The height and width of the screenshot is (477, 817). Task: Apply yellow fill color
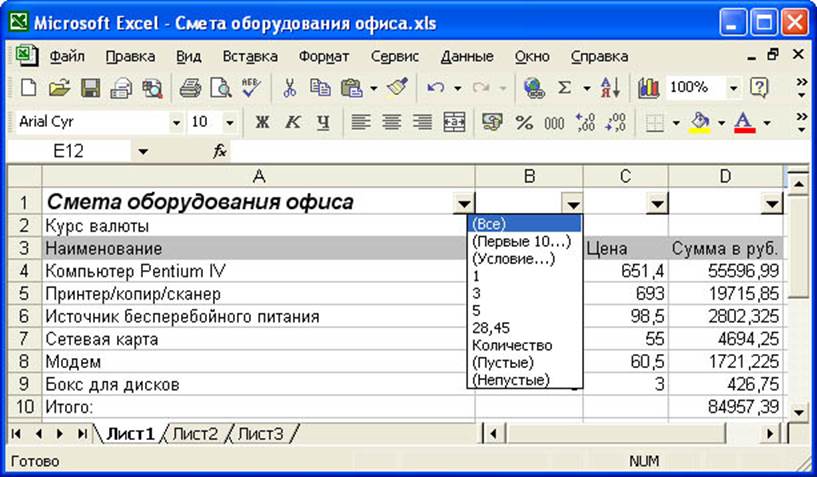700,123
